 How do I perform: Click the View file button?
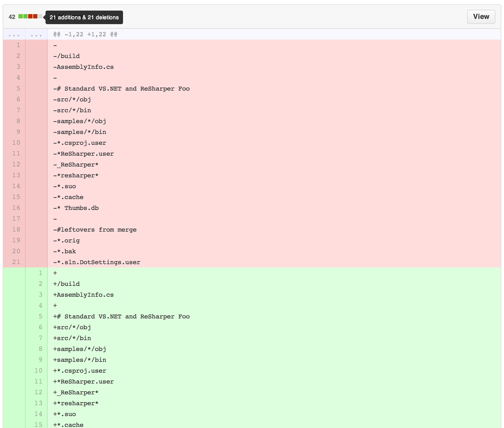point(481,17)
